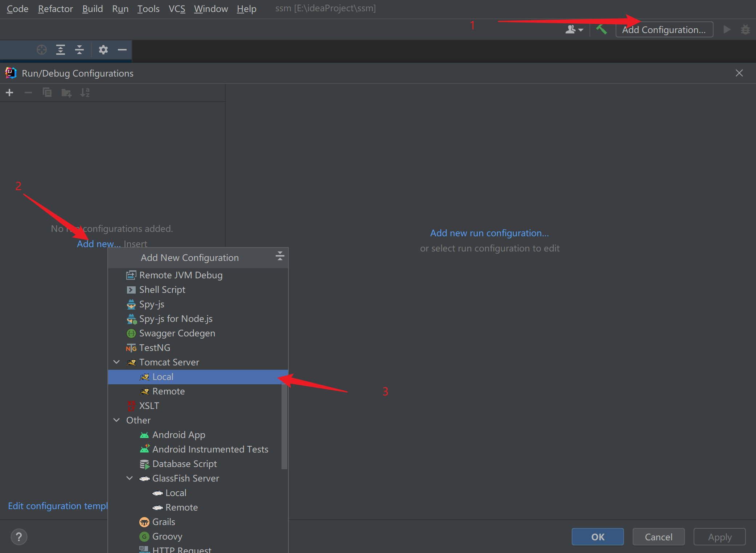Image resolution: width=756 pixels, height=553 pixels.
Task: Click the hide tool window minus icon
Action: pyautogui.click(x=122, y=50)
